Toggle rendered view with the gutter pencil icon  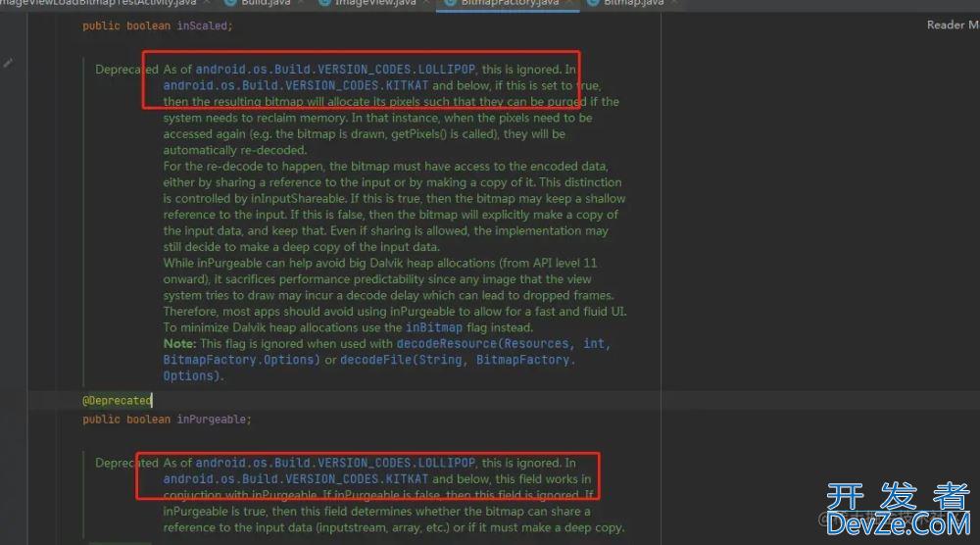(x=8, y=63)
